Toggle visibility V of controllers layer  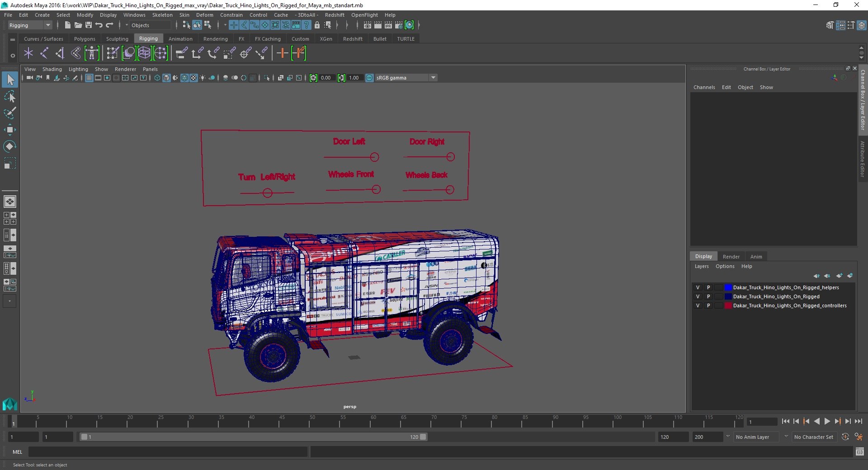click(698, 305)
